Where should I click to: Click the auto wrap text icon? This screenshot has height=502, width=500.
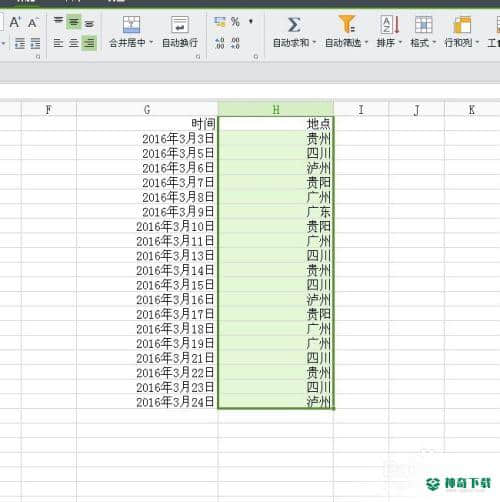pyautogui.click(x=180, y=24)
